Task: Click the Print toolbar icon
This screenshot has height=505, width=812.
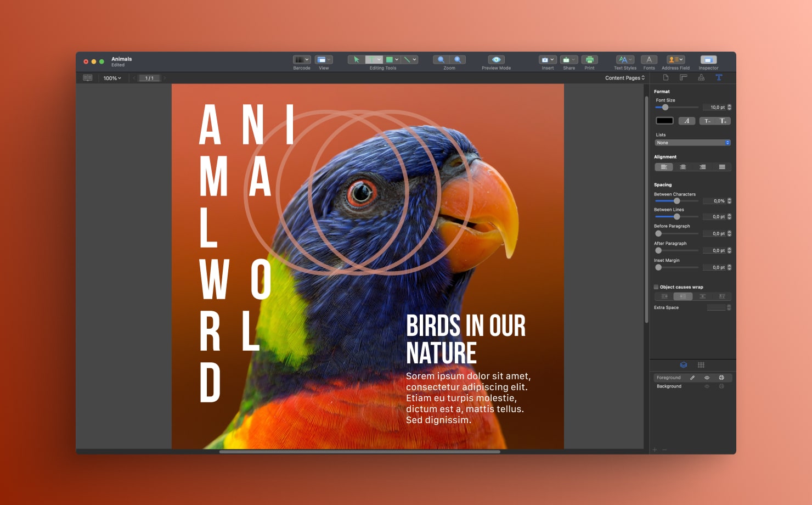Action: [x=589, y=59]
